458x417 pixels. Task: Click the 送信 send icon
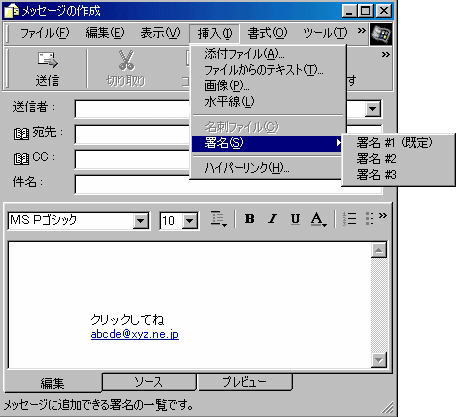47,60
